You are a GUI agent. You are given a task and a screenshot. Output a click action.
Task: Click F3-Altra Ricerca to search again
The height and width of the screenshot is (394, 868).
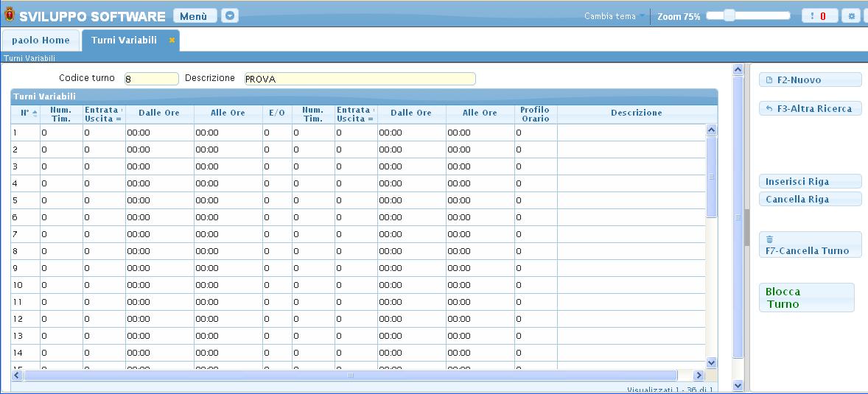810,108
